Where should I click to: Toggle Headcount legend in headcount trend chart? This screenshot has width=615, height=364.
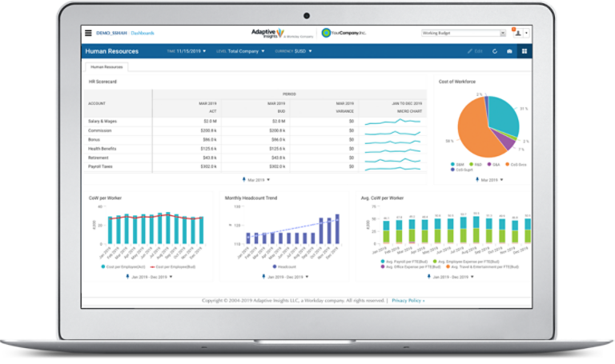286,266
